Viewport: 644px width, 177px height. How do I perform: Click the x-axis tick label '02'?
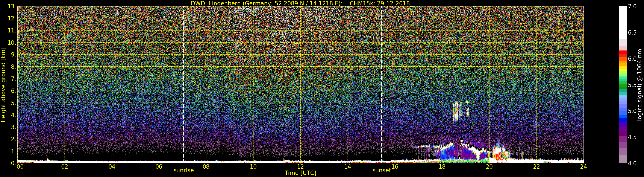tap(65, 166)
